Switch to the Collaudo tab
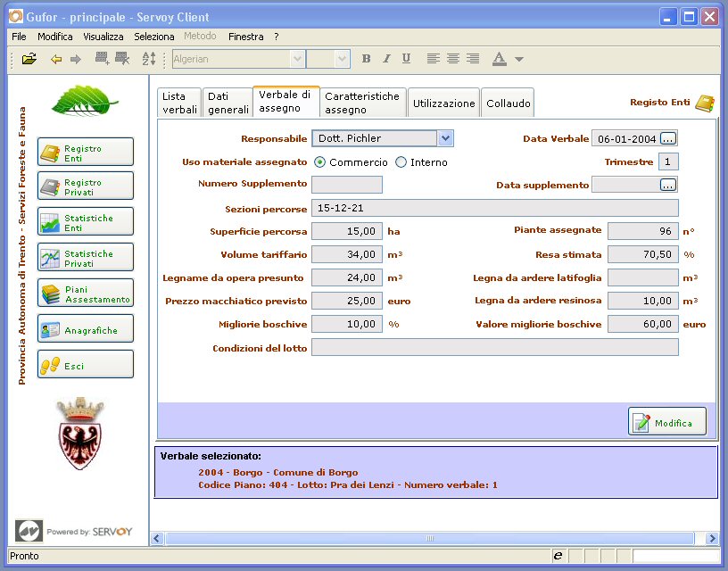Screen dimensions: 728x571 pos(508,103)
